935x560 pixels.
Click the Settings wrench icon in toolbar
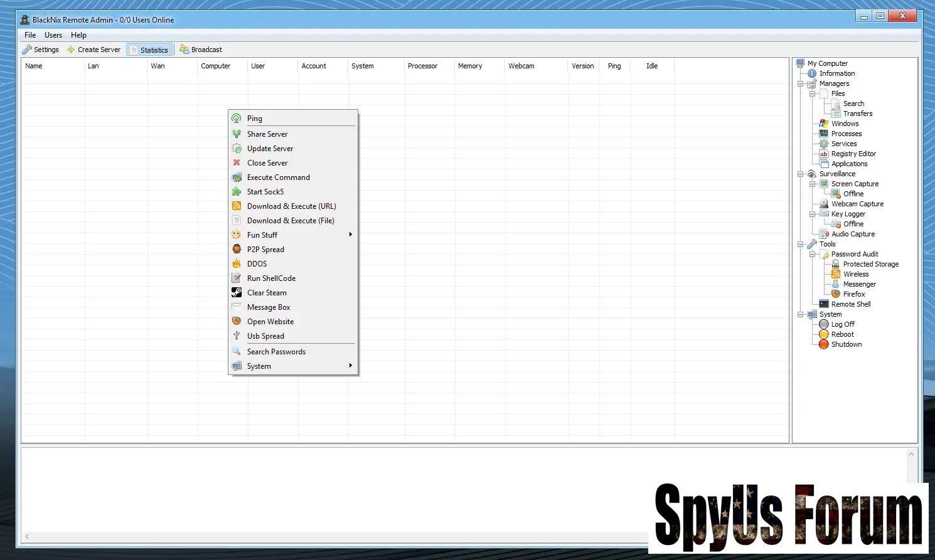27,50
